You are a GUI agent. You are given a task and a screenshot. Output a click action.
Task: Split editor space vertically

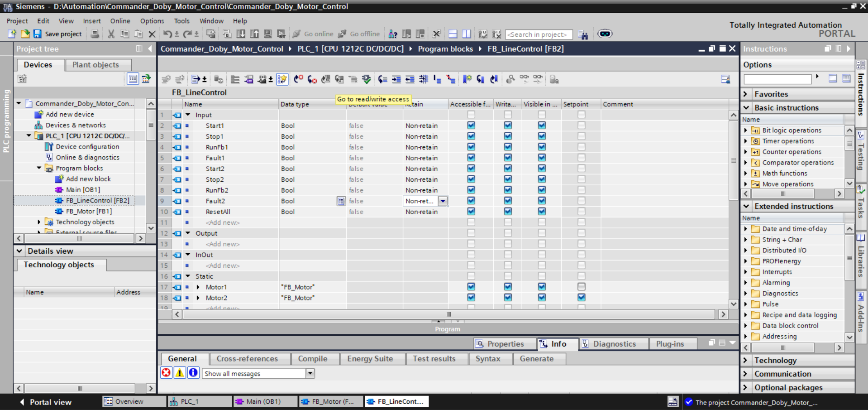(466, 34)
